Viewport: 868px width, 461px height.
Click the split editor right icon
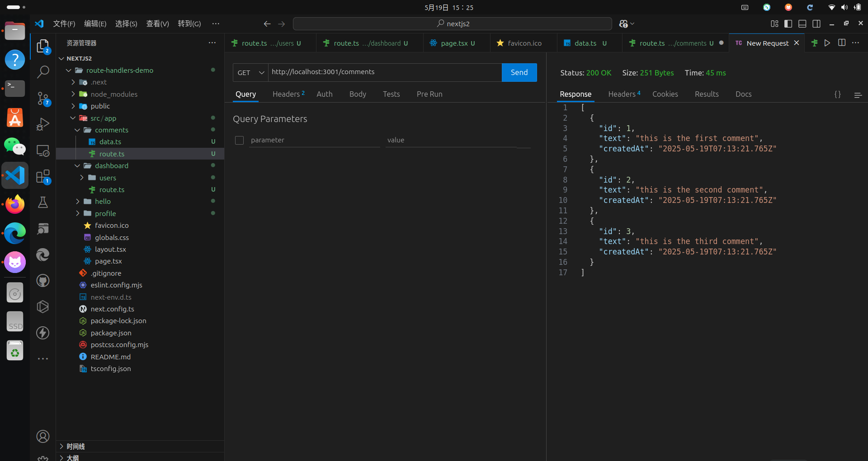[x=841, y=43]
